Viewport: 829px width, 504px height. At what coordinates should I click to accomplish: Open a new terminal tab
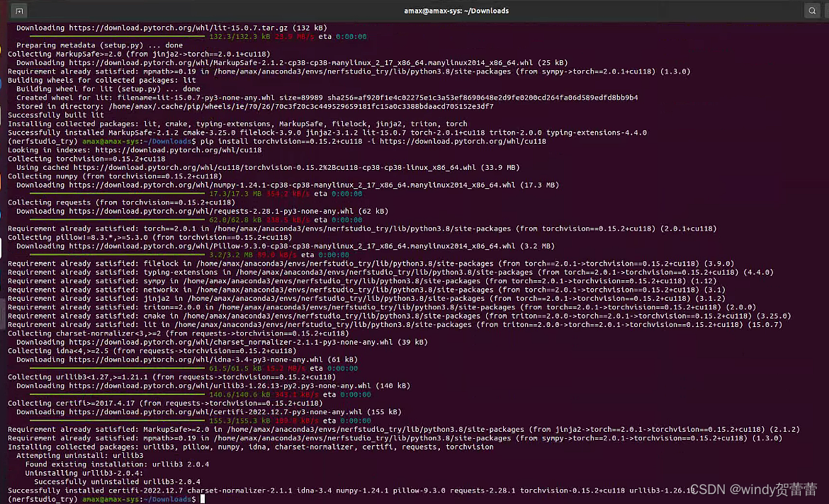click(x=18, y=11)
